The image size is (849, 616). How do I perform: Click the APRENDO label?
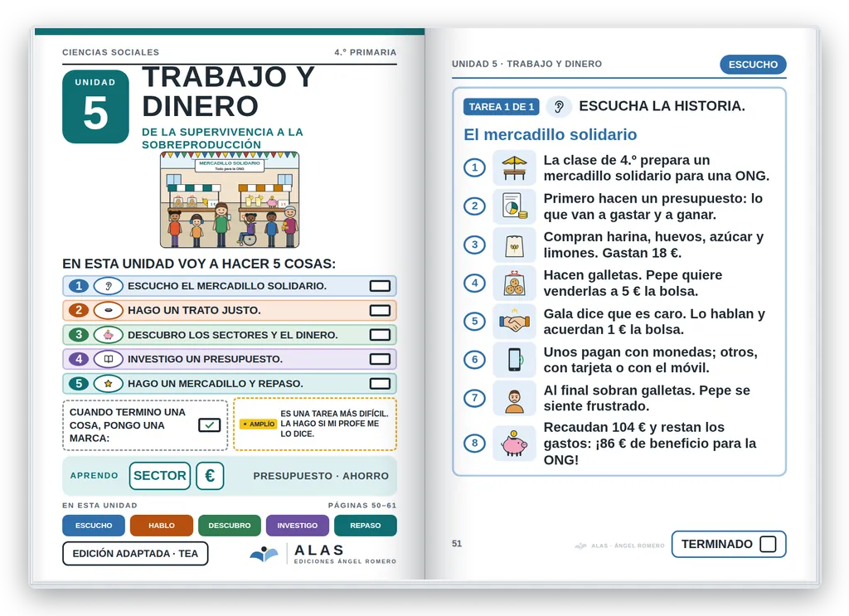tap(95, 475)
